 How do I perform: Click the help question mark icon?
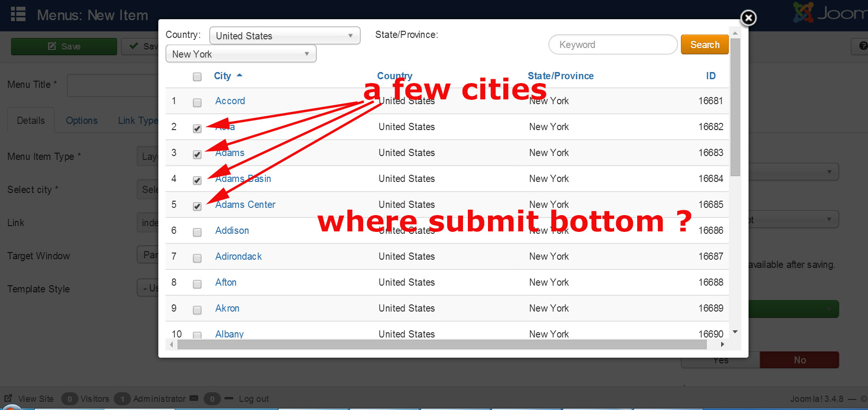click(863, 46)
